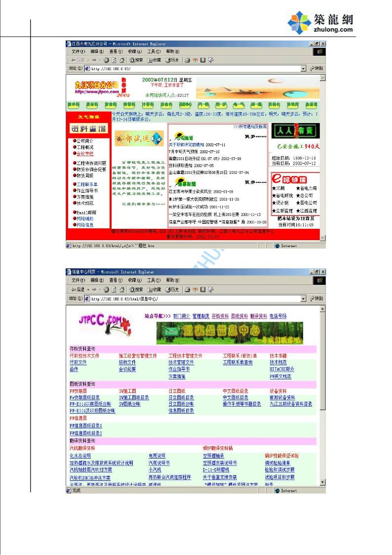Select 电气 department tab on 九江 homepage
Screen dimensions: 392x555
238,105
